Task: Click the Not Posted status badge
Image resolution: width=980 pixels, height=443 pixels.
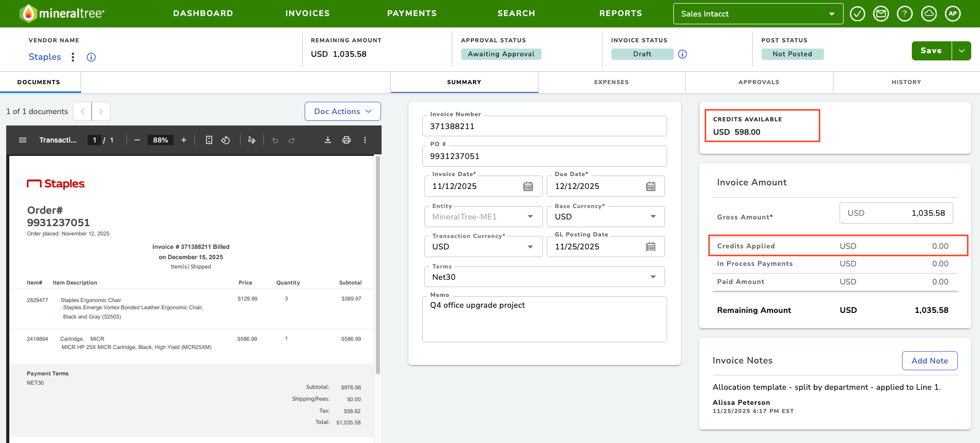Action: [793, 54]
